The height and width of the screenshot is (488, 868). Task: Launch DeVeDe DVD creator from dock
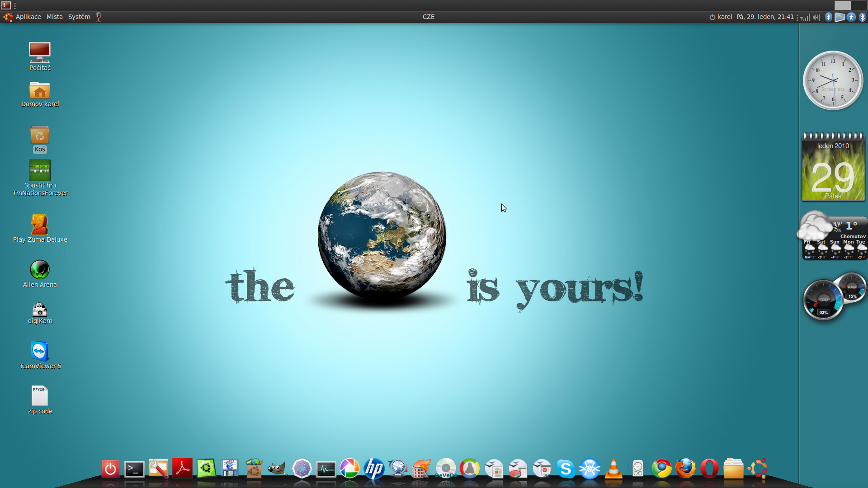446,469
